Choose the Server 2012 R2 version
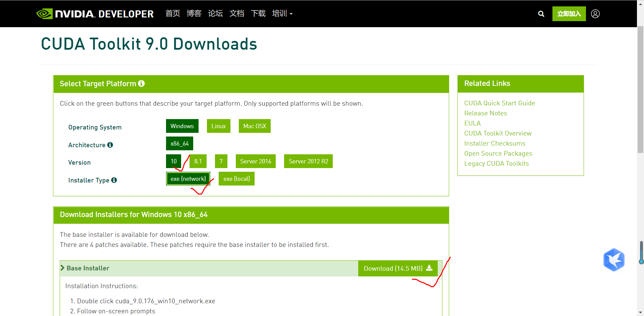This screenshot has height=316, width=644. [308, 161]
